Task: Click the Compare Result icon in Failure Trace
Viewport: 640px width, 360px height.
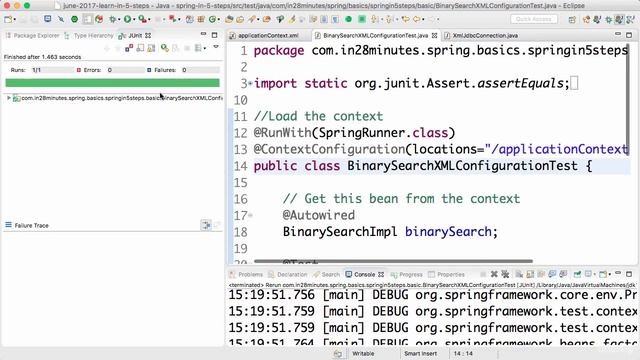Action: click(206, 225)
